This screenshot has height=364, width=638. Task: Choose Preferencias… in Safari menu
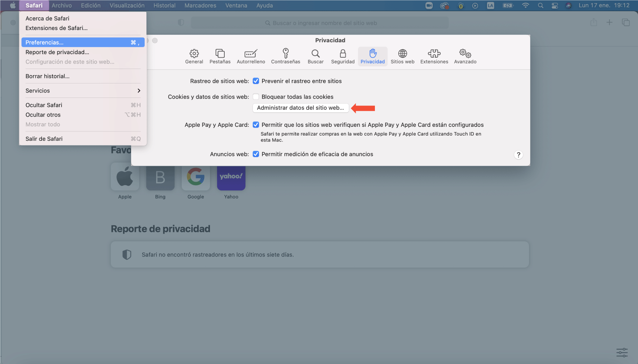[x=83, y=42]
